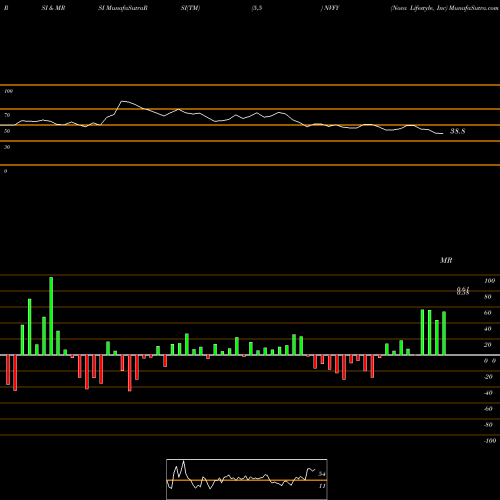
Task: Click the NVFY ticker text in the header
Action: [x=331, y=8]
